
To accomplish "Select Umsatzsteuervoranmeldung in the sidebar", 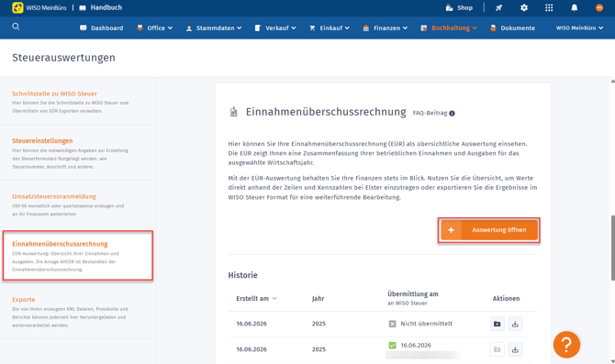I will point(78,204).
